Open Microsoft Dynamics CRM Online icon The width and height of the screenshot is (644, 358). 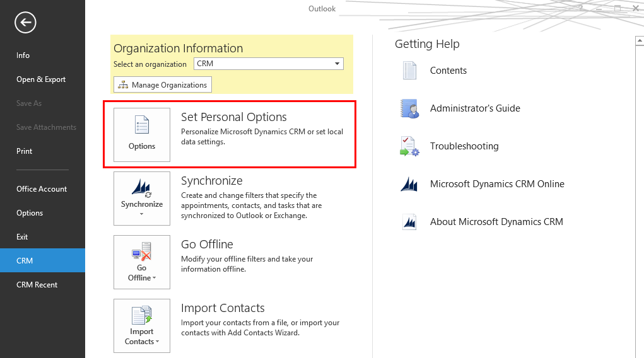409,184
